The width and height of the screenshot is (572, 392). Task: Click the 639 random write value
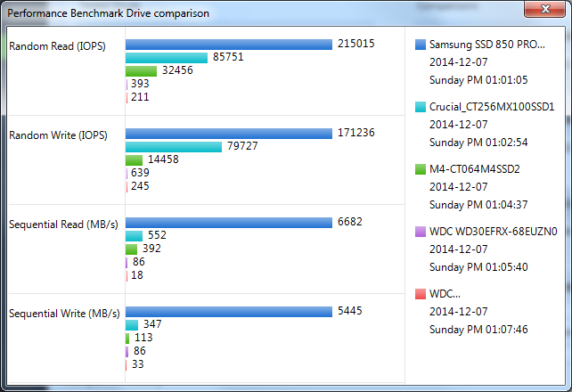coord(140,173)
